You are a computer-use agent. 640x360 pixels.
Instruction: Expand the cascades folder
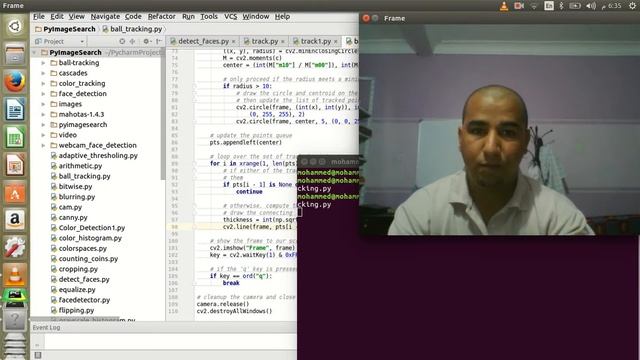43,73
